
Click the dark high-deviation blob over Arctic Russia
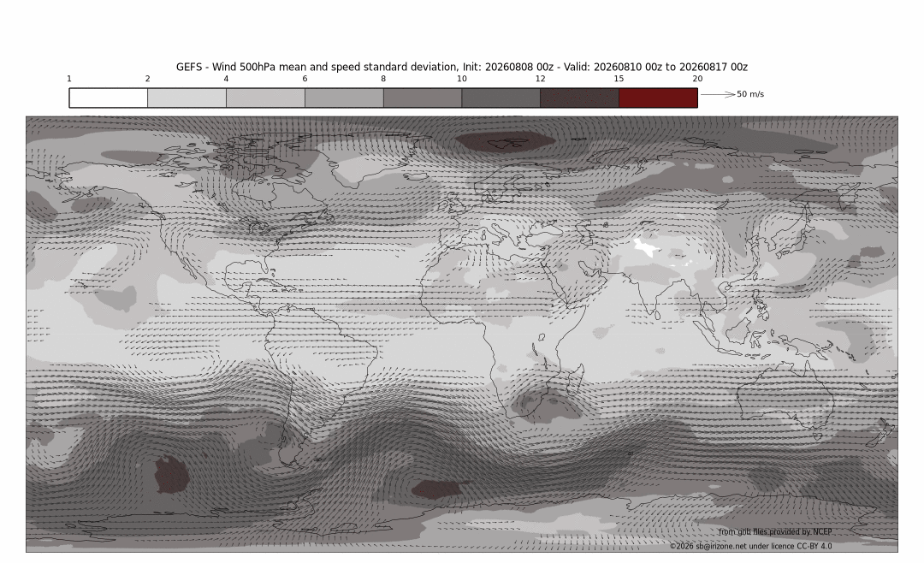(x=506, y=141)
